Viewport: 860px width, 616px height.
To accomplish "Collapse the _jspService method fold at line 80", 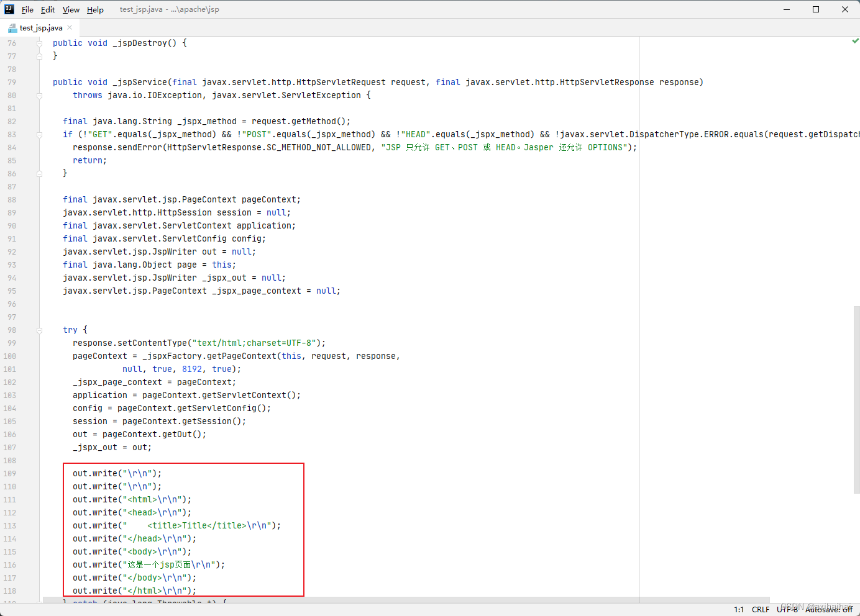I will point(39,95).
